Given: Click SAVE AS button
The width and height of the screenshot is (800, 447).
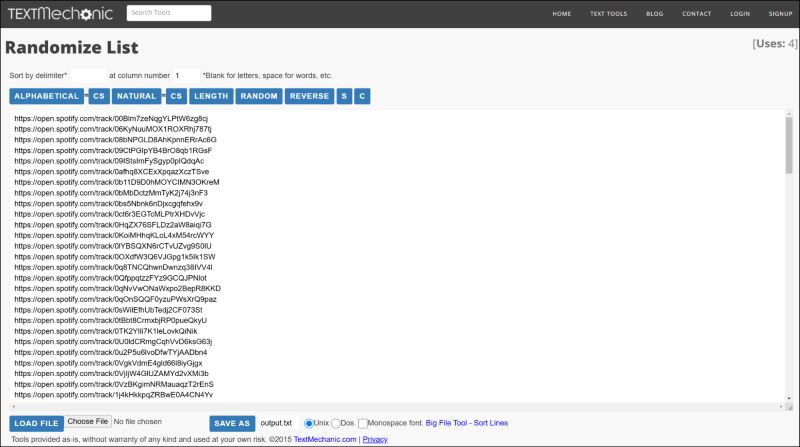Looking at the screenshot, I should pos(232,423).
